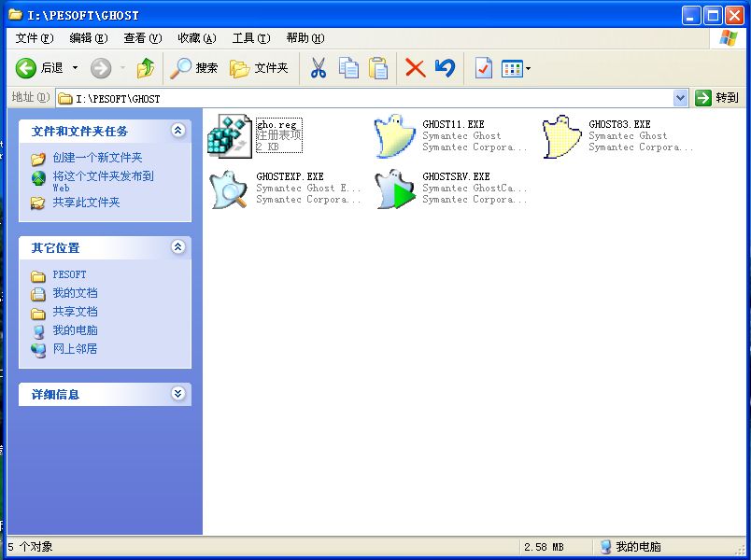Collapse the 其它位置 panel
This screenshot has height=560, width=751.
click(x=178, y=247)
